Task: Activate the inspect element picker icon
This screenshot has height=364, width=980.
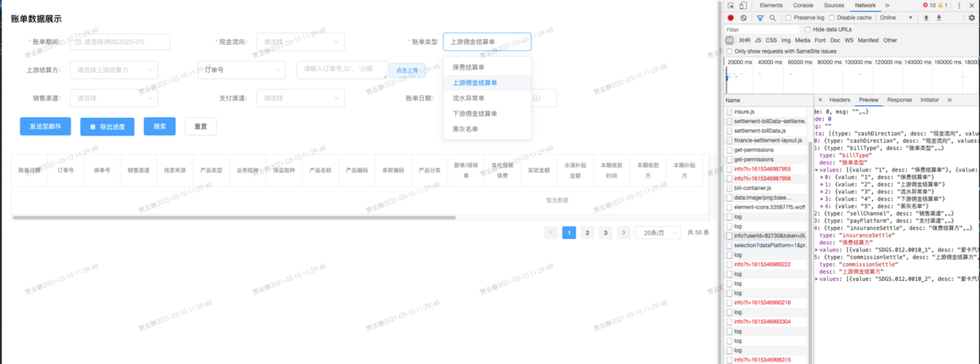Action: tap(731, 5)
